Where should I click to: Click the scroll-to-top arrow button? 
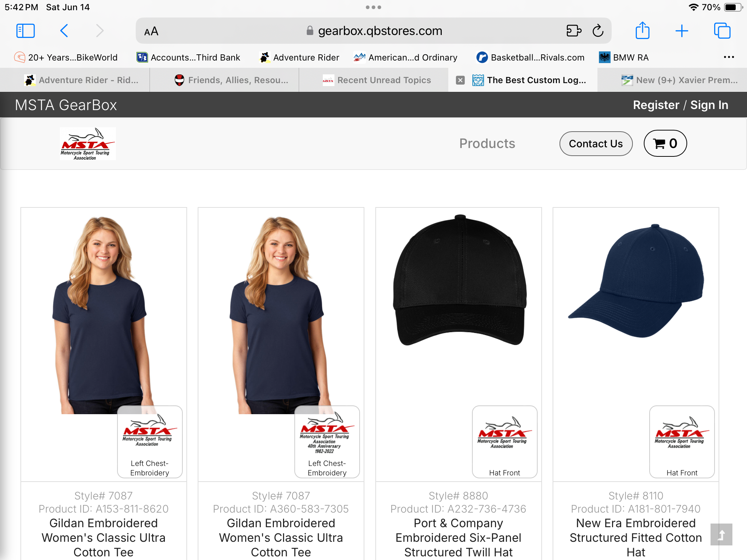[x=721, y=534]
